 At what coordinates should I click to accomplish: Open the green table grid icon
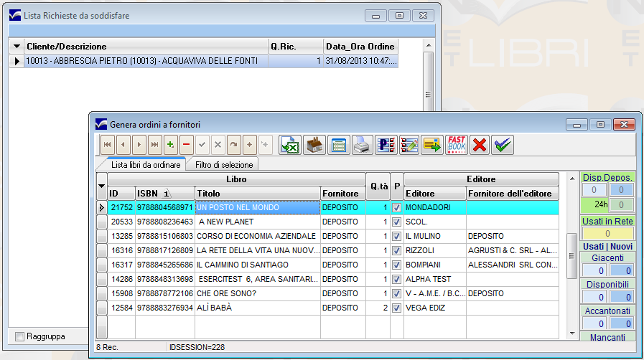pos(338,145)
